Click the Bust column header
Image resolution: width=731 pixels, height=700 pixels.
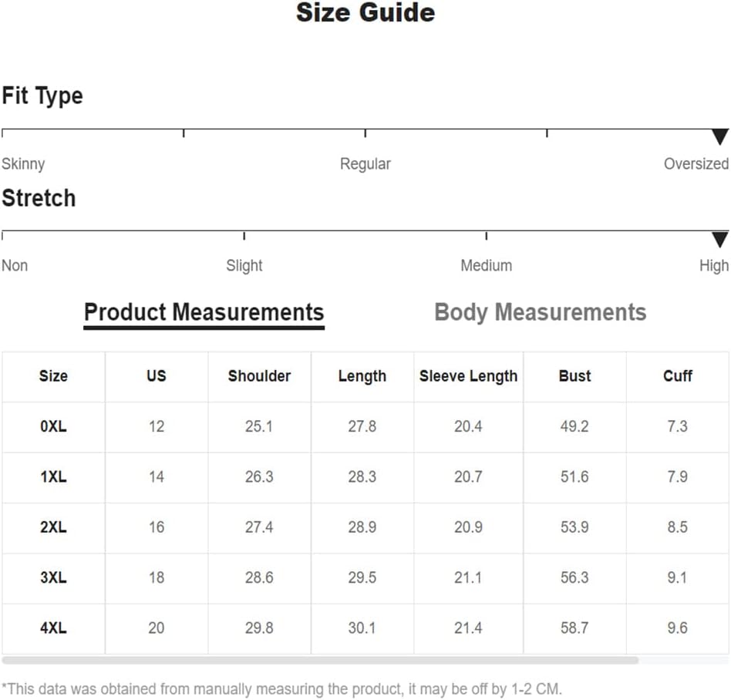(574, 375)
